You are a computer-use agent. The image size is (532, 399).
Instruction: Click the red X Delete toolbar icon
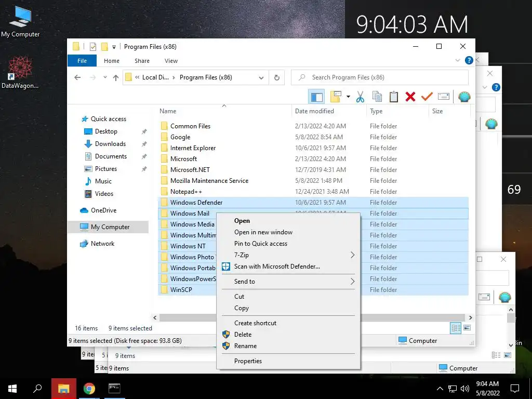(410, 97)
